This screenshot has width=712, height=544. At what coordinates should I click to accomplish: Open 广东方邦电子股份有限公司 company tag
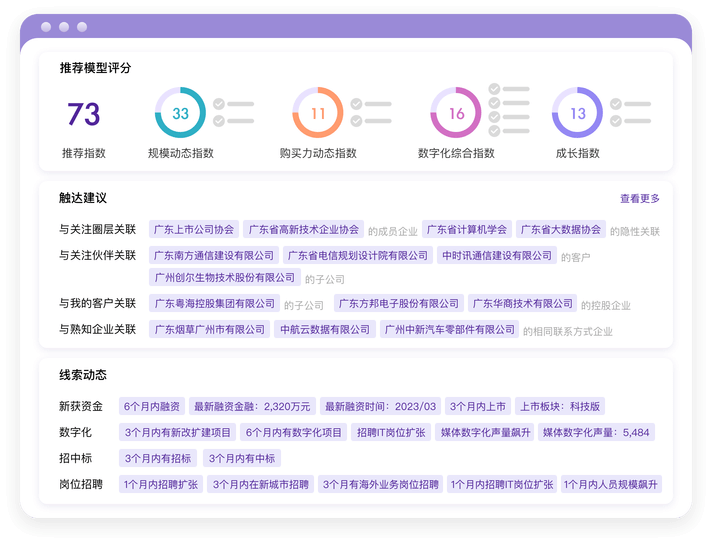point(399,303)
